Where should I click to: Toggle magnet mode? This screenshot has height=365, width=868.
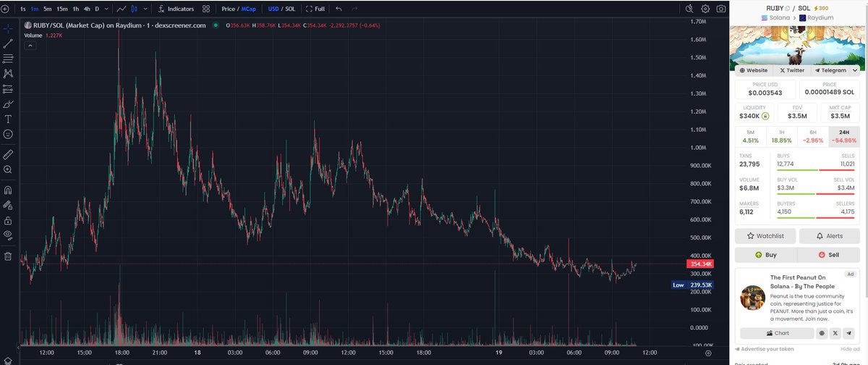coord(8,190)
